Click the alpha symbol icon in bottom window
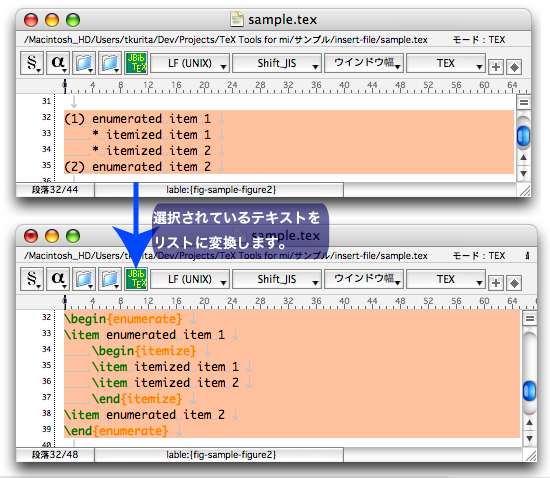Screen dimensions: 550x478 coord(58,279)
